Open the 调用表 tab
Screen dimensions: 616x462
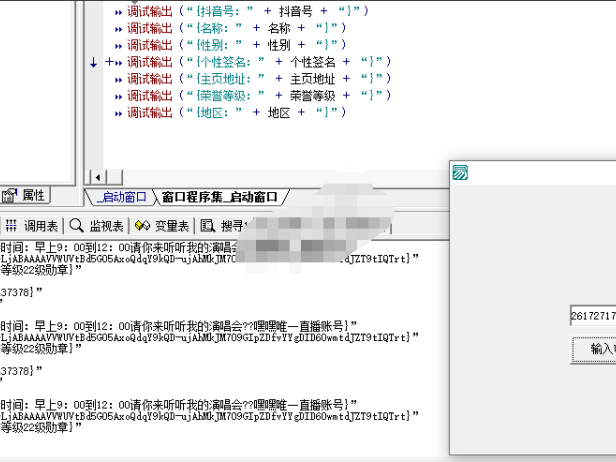(32, 226)
